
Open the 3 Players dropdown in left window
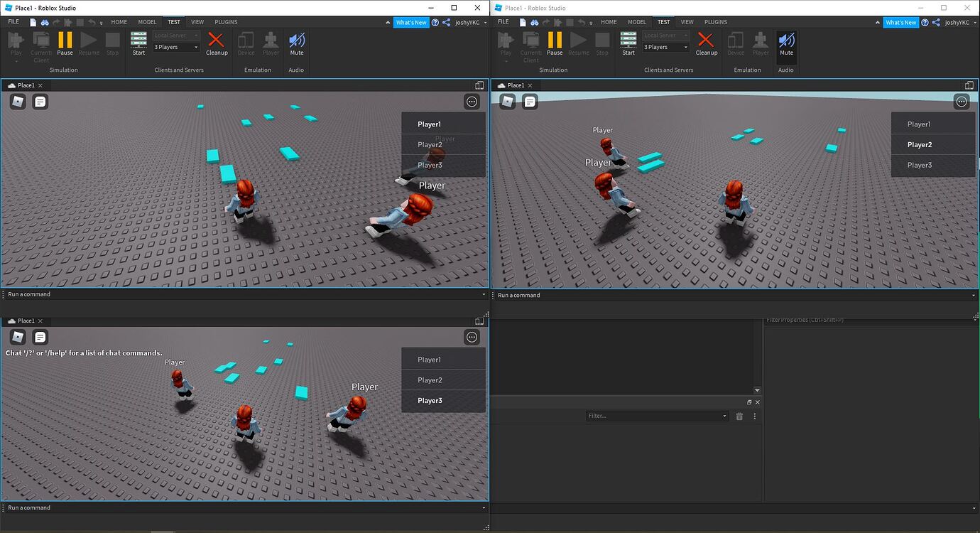176,47
